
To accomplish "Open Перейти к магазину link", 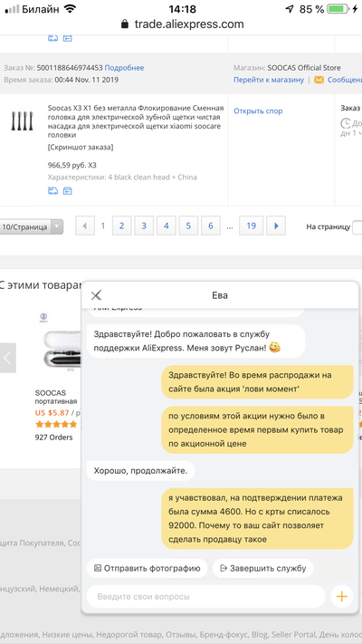I will 269,80.
